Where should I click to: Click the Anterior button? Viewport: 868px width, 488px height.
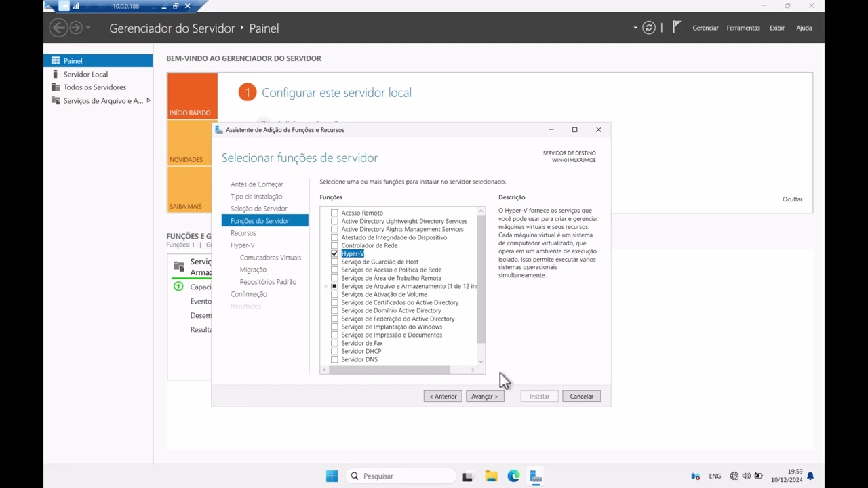pos(443,396)
